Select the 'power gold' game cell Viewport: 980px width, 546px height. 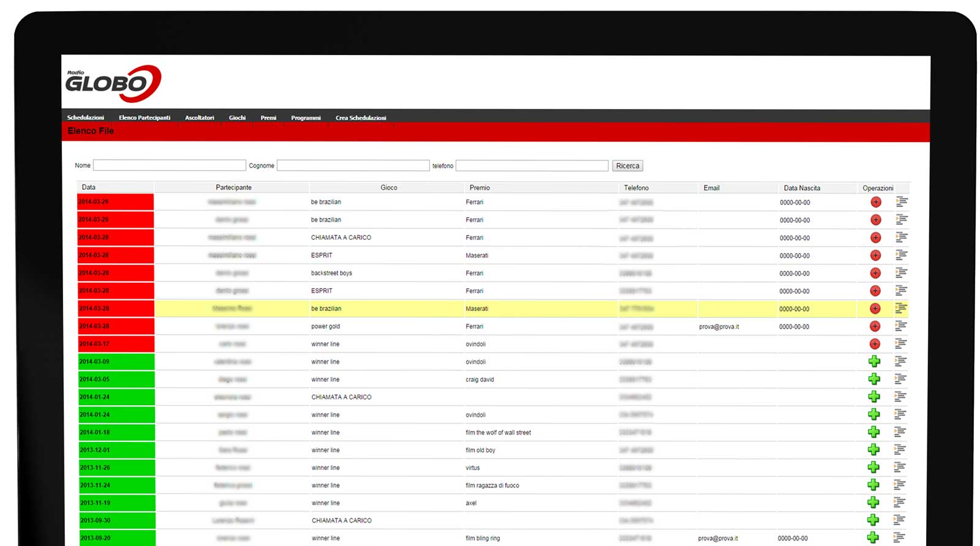pyautogui.click(x=325, y=326)
